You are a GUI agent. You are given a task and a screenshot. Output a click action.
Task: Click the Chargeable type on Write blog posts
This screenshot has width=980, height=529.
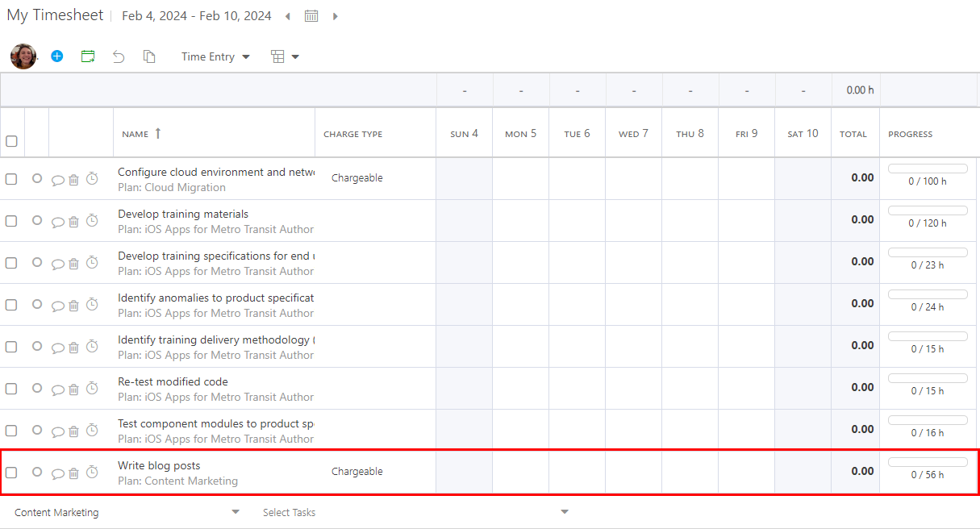click(357, 472)
